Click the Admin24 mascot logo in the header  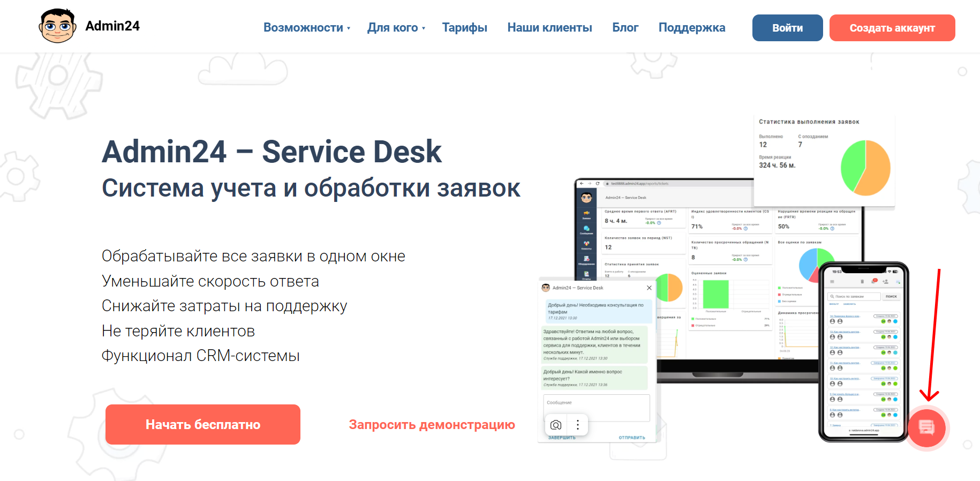[57, 26]
